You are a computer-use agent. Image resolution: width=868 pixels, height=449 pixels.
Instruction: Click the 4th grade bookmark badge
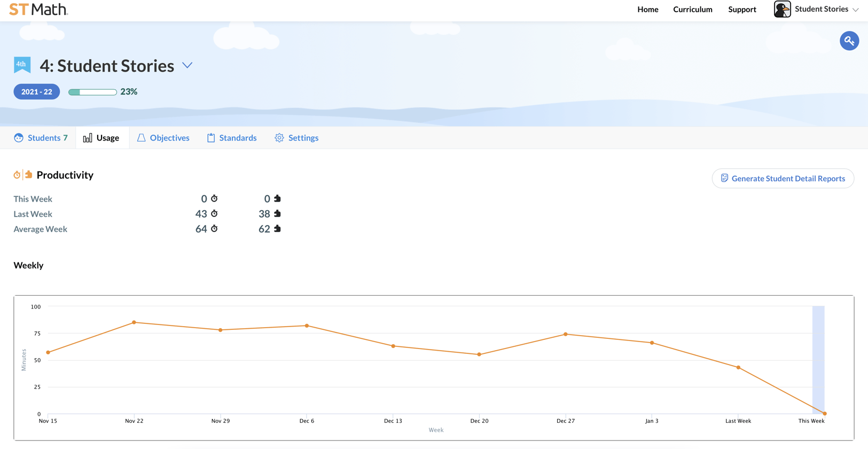[x=22, y=65]
